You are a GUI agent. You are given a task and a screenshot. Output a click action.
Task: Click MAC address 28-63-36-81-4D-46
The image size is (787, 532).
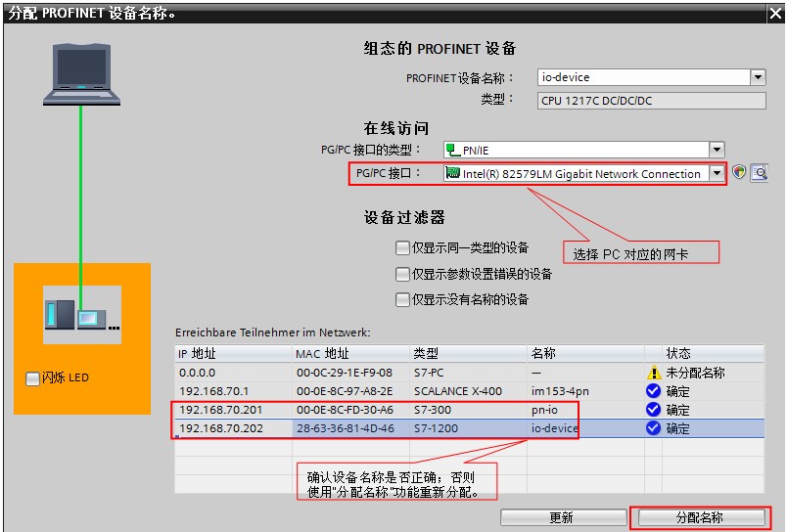[x=345, y=428]
